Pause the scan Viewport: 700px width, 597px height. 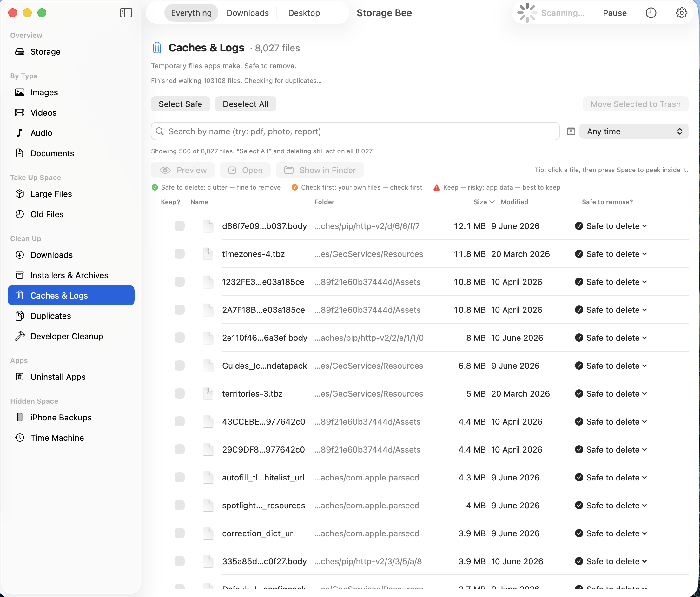614,13
